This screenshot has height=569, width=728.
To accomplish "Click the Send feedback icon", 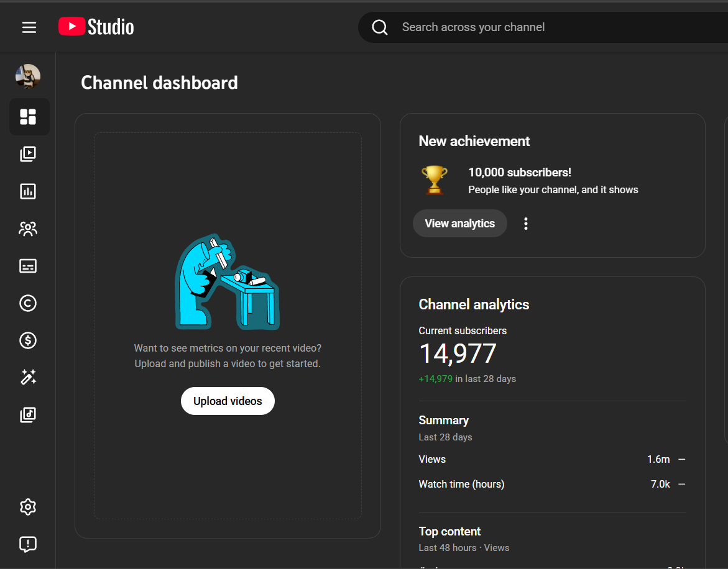I will click(28, 544).
